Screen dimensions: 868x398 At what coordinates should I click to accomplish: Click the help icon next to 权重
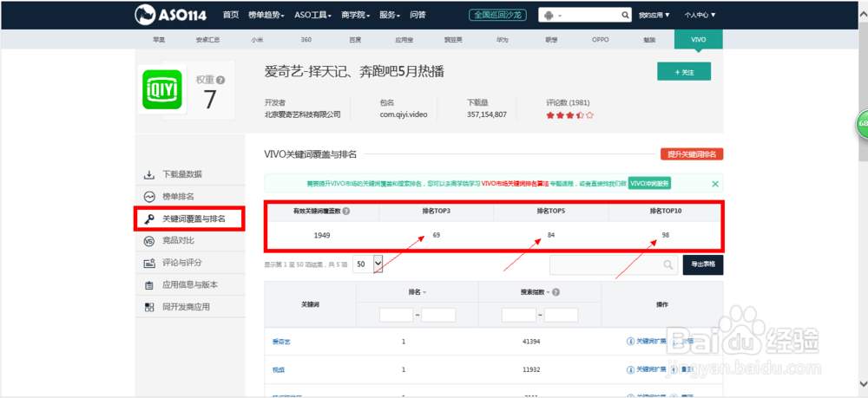[220, 80]
